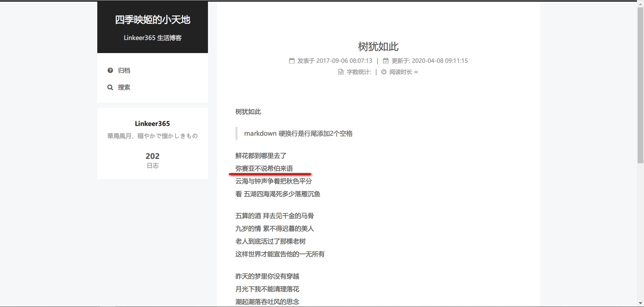Click the author name Linkeer365
644x307 pixels.
pyautogui.click(x=152, y=124)
